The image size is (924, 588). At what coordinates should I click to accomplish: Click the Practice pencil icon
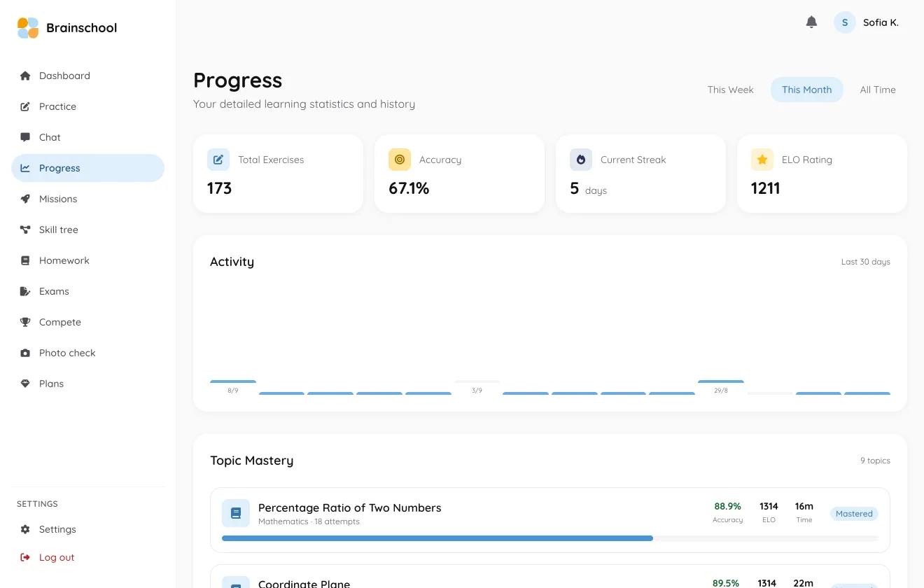[x=25, y=106]
